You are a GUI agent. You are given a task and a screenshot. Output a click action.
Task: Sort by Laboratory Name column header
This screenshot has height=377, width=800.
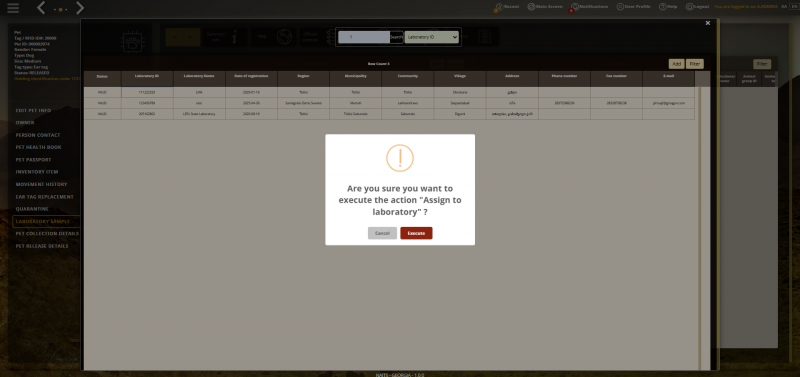[x=199, y=76]
